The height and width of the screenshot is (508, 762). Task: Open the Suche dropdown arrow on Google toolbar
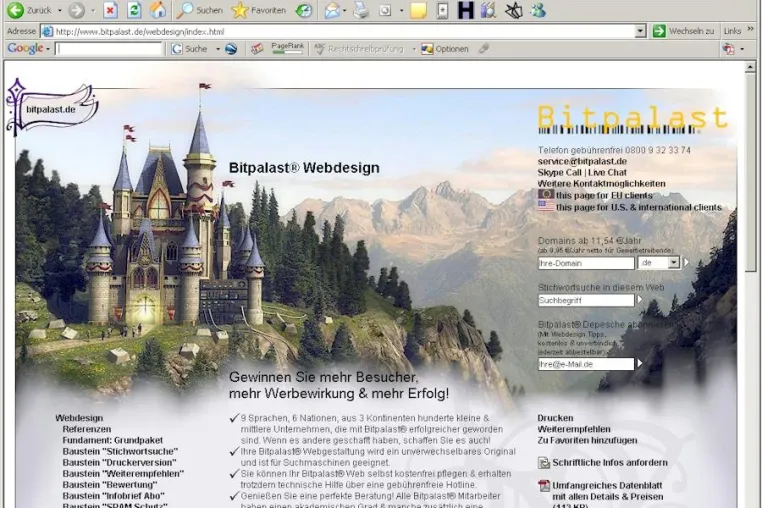coord(218,49)
